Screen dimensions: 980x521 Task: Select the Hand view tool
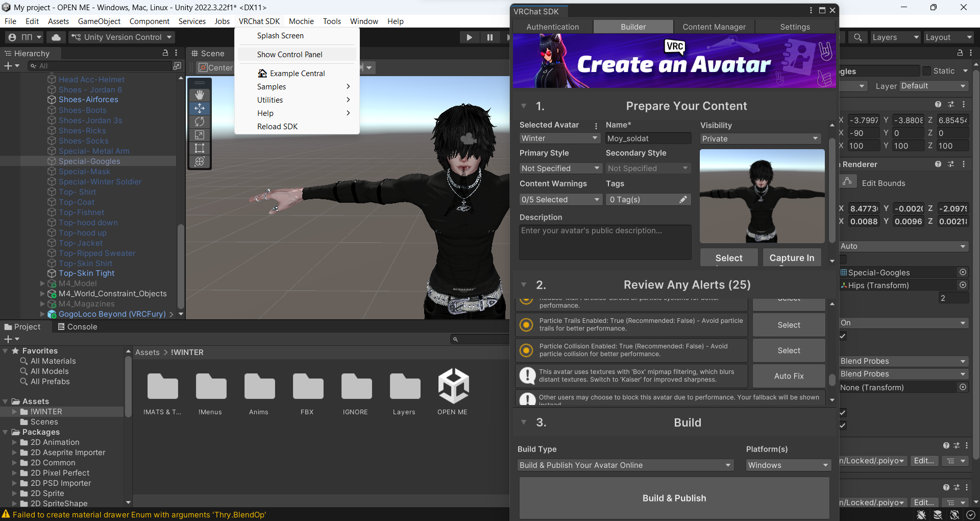coord(200,94)
